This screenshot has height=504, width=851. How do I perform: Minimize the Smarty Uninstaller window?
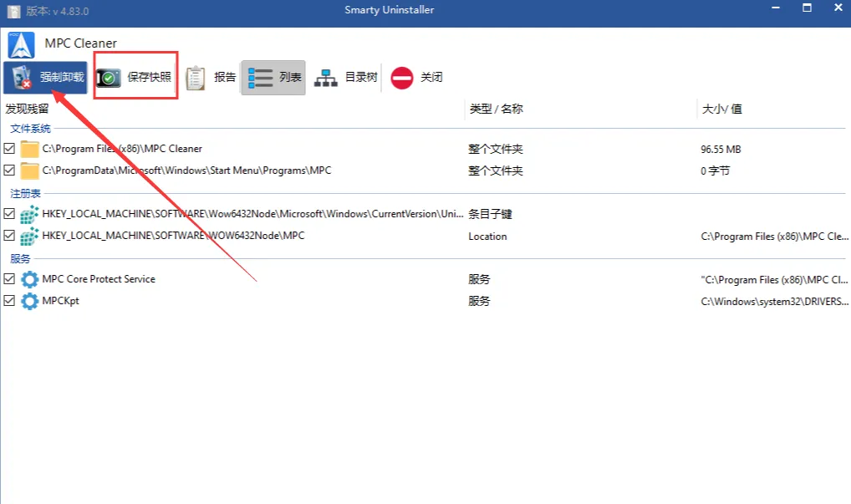776,8
